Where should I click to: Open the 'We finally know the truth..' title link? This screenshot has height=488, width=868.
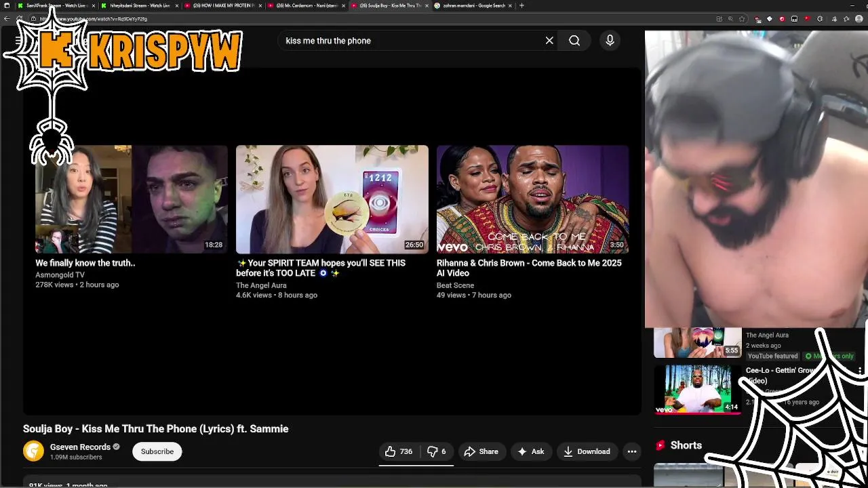tap(85, 263)
